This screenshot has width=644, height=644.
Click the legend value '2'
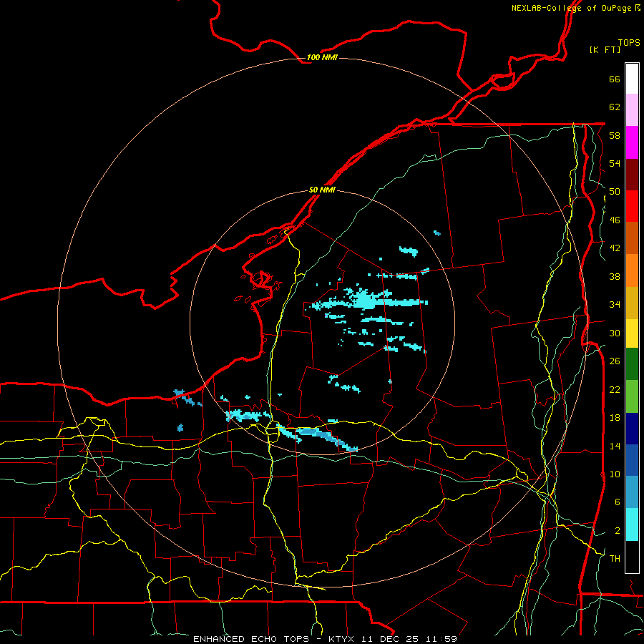[x=617, y=530]
